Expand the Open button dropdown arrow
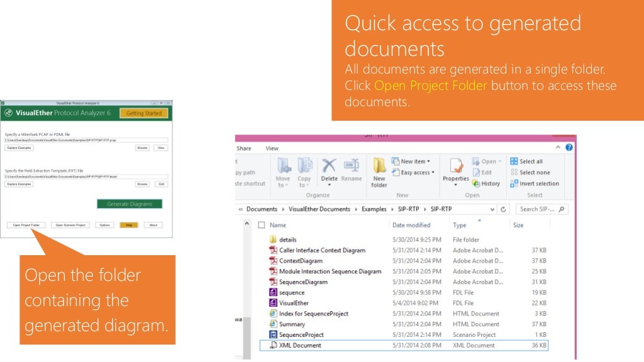The image size is (644, 362). tap(500, 162)
